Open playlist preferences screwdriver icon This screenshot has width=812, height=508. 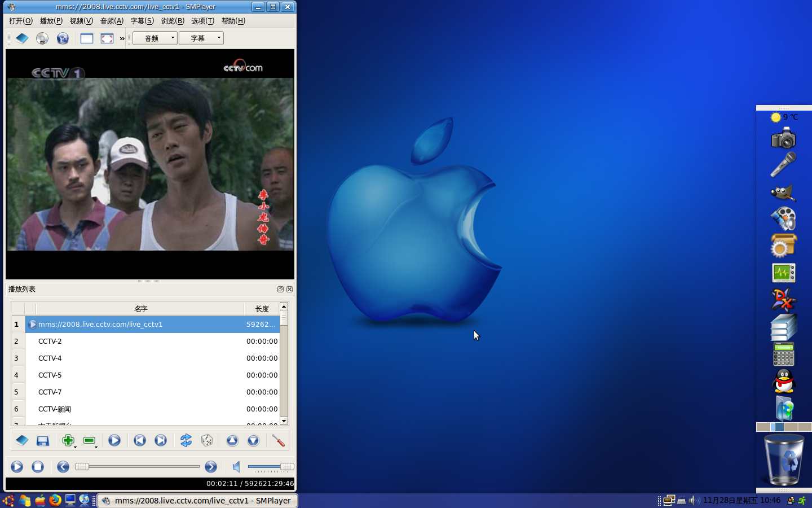click(x=279, y=440)
